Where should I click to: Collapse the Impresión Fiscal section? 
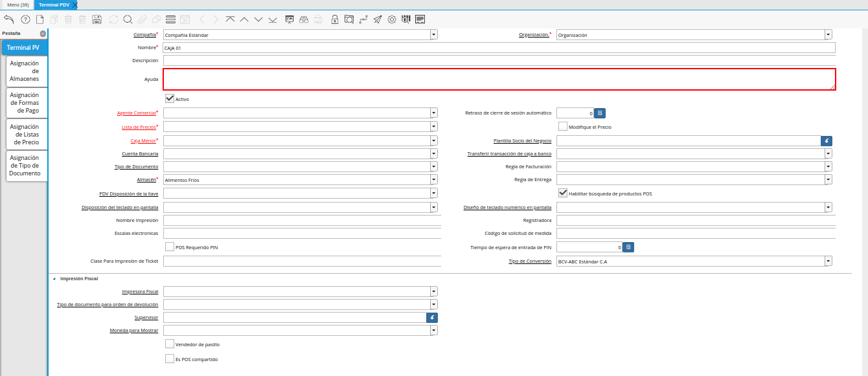[54, 278]
